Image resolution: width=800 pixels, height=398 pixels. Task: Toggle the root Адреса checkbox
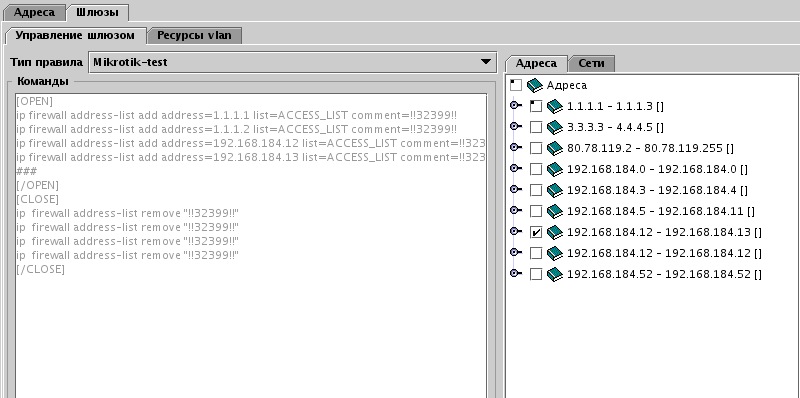[516, 85]
